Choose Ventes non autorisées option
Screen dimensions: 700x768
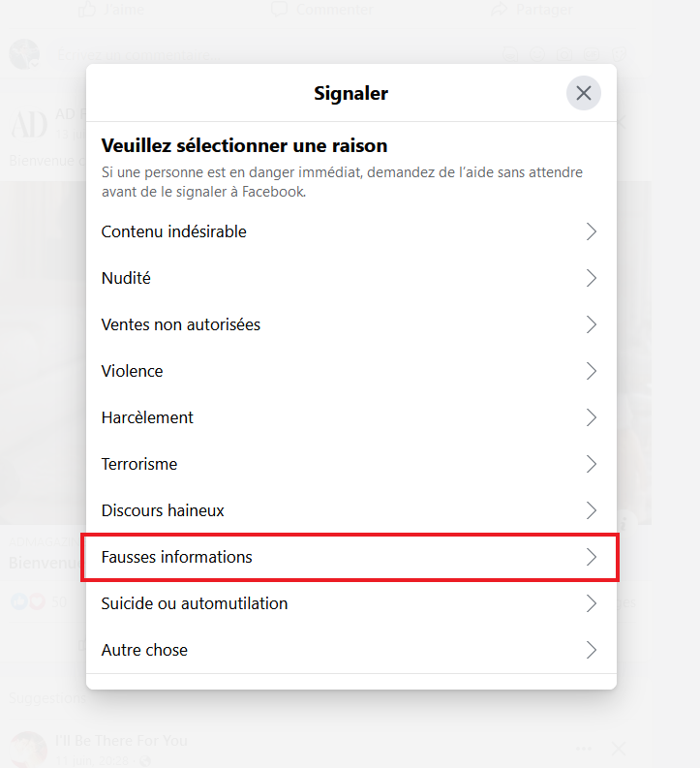coord(181,324)
